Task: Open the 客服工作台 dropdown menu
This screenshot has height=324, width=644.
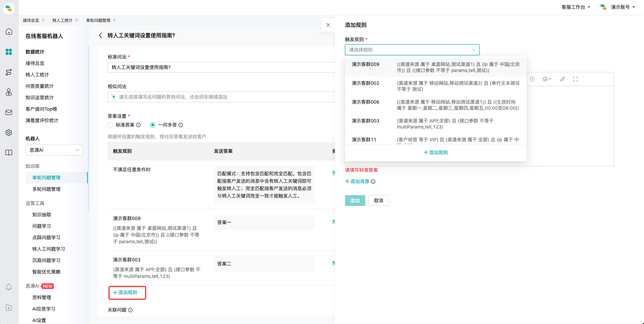Action: pos(576,7)
